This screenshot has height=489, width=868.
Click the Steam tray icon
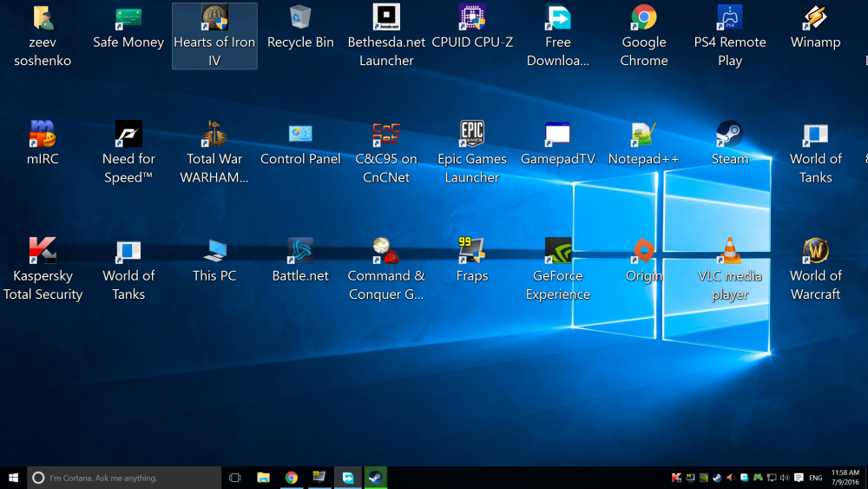tap(717, 478)
